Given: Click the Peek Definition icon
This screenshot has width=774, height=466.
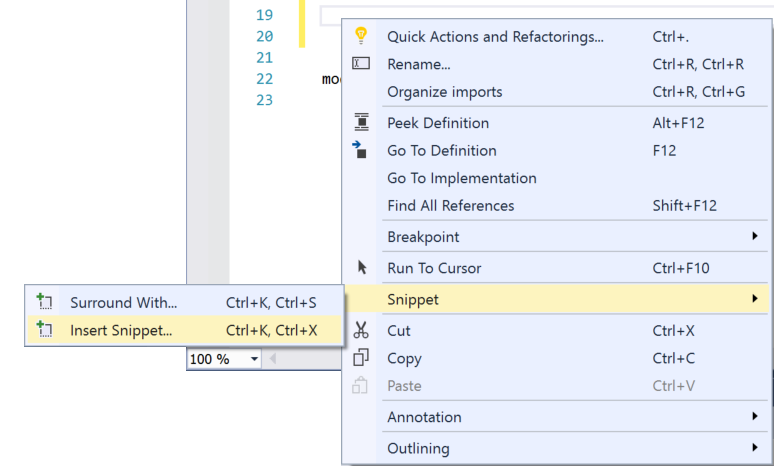Looking at the screenshot, I should coord(362,123).
